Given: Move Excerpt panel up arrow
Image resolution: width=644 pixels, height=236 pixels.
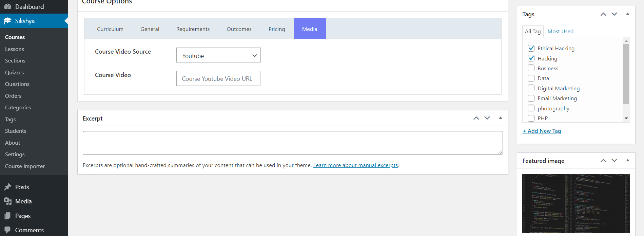Looking at the screenshot, I should pos(476,118).
